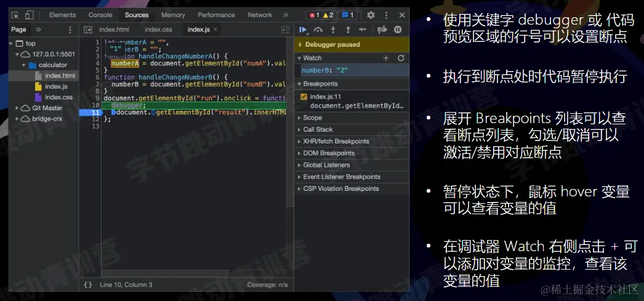This screenshot has height=301, width=644.
Task: Click the code editor horizontal scrollbar
Action: (165, 273)
